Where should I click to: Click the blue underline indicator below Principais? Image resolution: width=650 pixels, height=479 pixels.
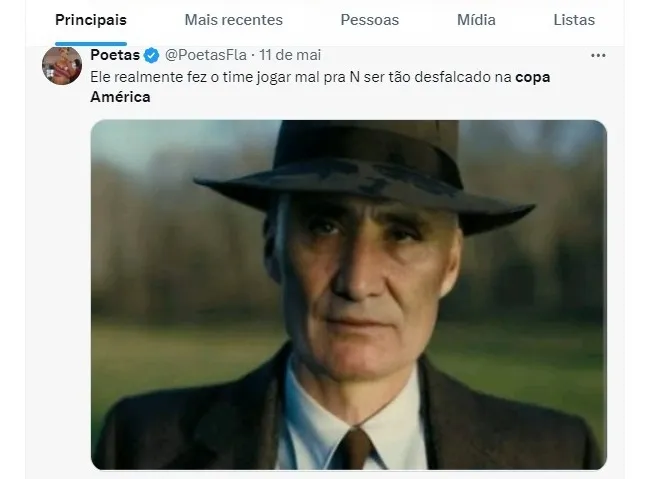[x=91, y=44]
